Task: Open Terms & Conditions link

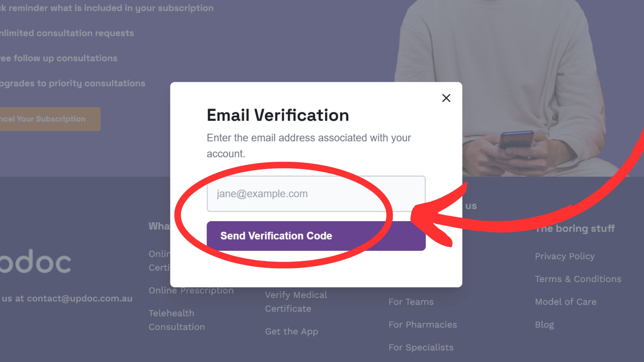Action: 578,279
